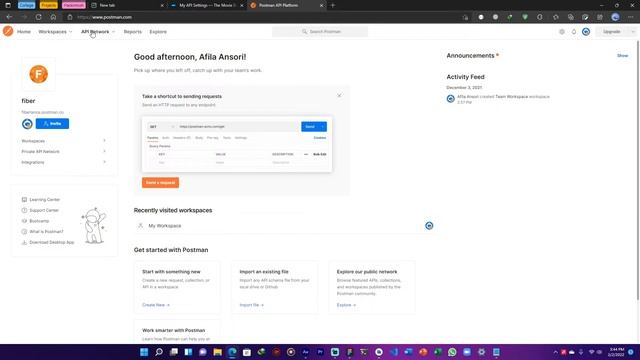Open the GET method dropdown in preview

tap(162, 127)
